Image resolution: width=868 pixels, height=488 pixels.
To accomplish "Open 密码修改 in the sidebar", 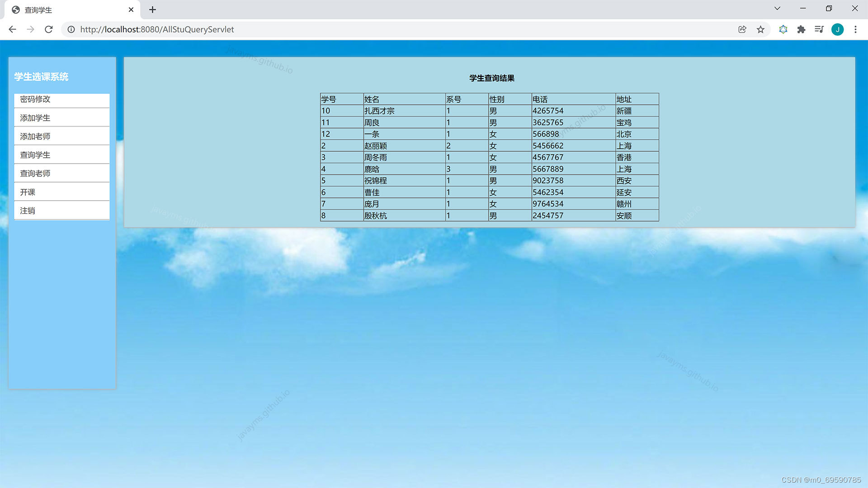I will coord(35,99).
